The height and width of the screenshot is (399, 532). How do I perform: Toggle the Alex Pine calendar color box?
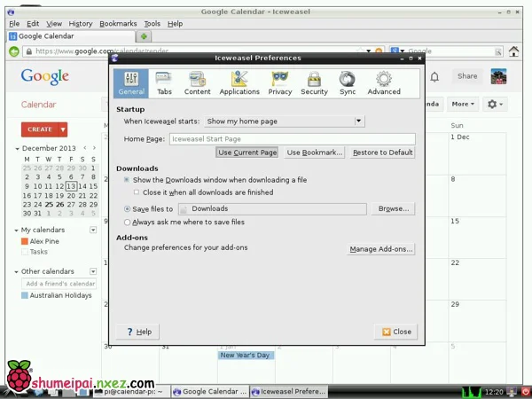pyautogui.click(x=25, y=241)
